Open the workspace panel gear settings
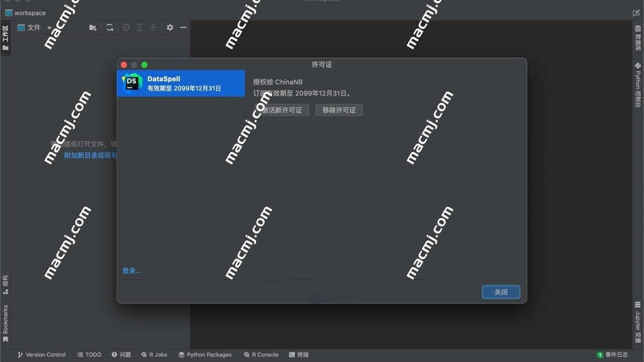 [x=170, y=28]
